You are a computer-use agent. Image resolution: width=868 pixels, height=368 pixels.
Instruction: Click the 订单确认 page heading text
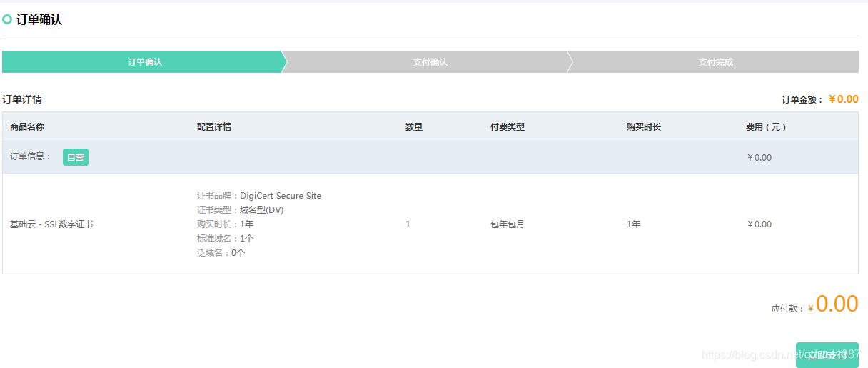point(39,19)
